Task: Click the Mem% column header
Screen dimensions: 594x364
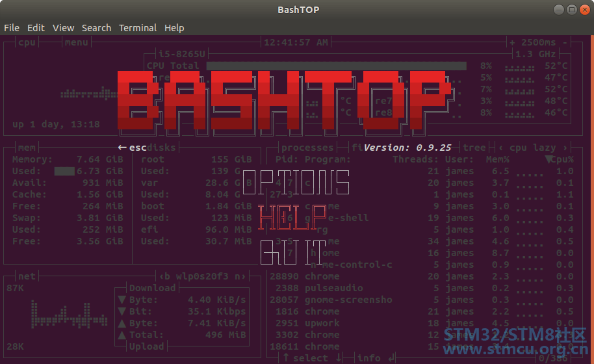Action: [x=497, y=159]
